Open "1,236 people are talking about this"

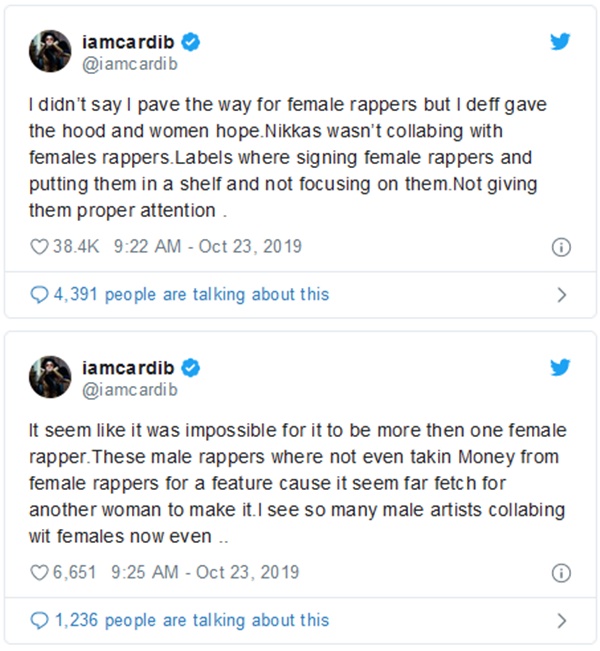click(191, 621)
